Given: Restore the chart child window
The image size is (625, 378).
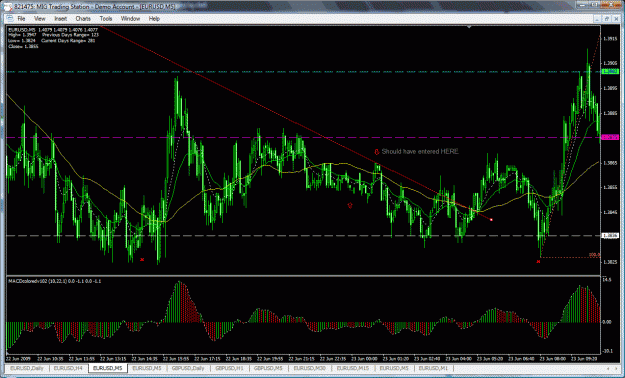Looking at the screenshot, I should 607,18.
